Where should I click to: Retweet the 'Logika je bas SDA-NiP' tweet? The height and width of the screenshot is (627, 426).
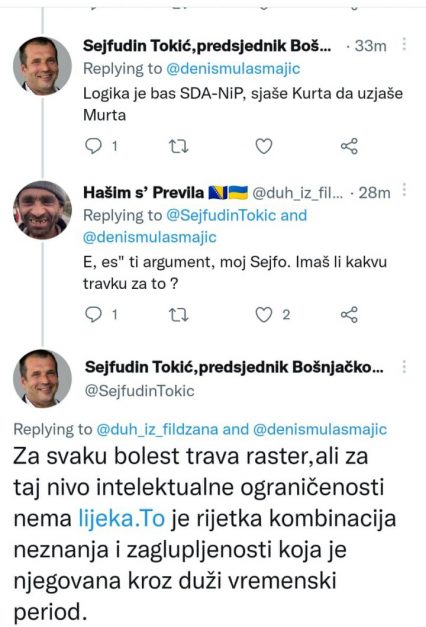pyautogui.click(x=178, y=146)
